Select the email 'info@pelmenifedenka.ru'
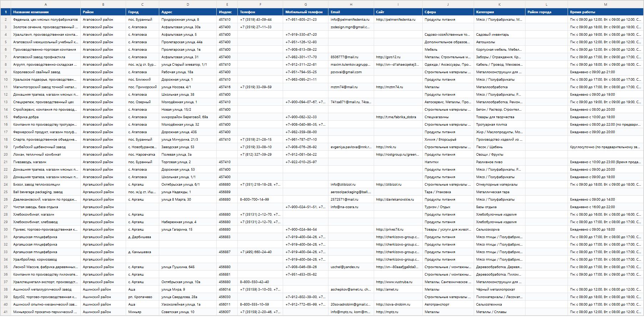 point(351,20)
